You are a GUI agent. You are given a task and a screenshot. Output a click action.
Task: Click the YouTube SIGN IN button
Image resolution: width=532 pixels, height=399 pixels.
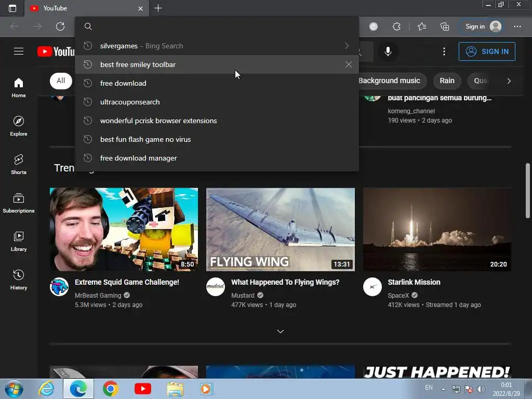[x=487, y=51]
